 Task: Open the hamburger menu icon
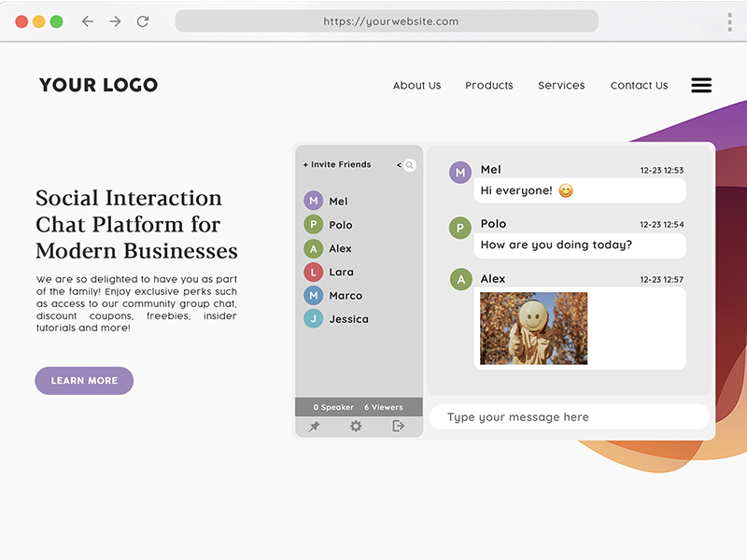click(701, 85)
